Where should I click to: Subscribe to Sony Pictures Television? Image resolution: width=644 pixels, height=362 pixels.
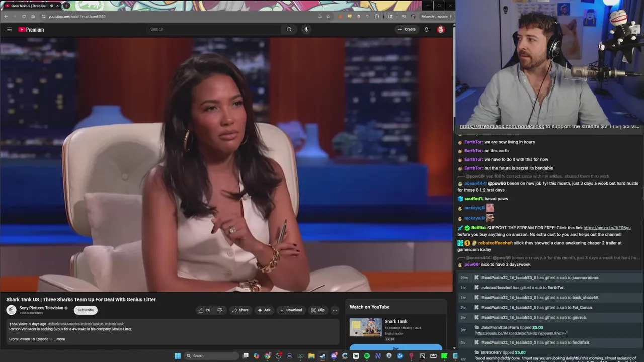86,310
